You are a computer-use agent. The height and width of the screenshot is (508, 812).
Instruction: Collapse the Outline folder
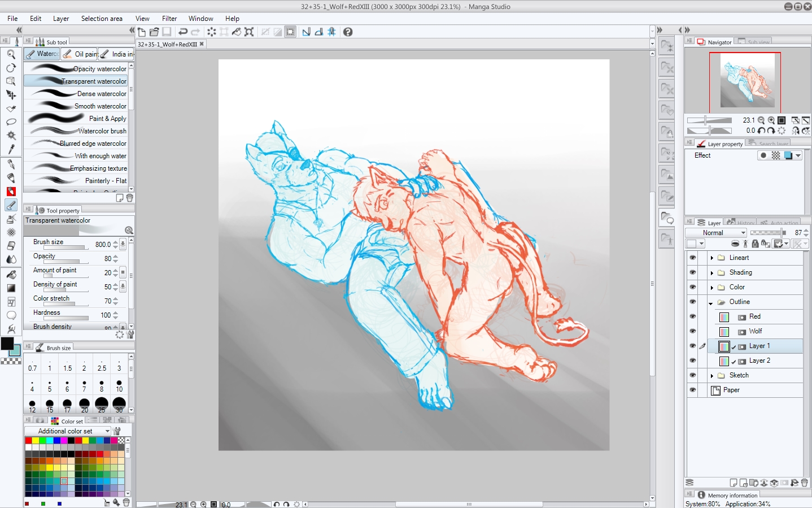[711, 303]
